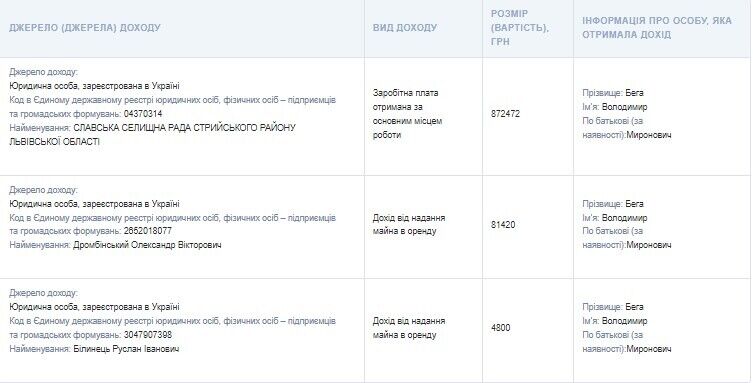Screen dimensions: 753x383
Task: Click the rental income amount 81420
Action: pos(503,225)
